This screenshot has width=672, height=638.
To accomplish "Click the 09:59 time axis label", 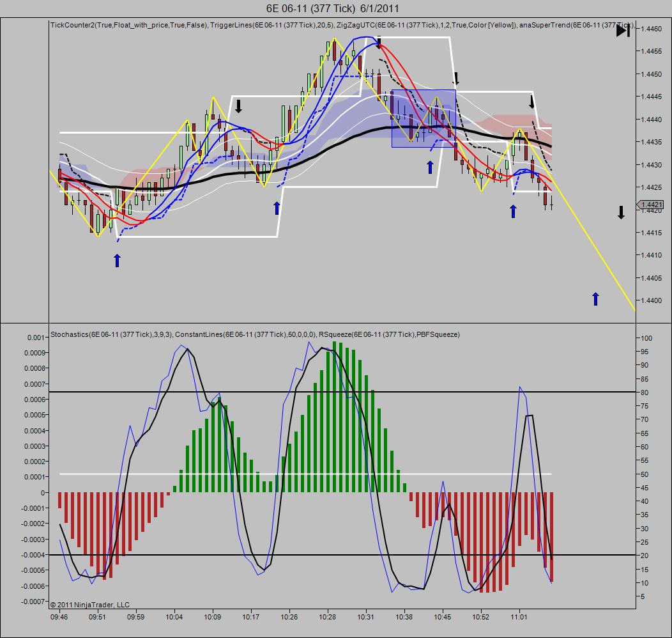I will [x=136, y=617].
